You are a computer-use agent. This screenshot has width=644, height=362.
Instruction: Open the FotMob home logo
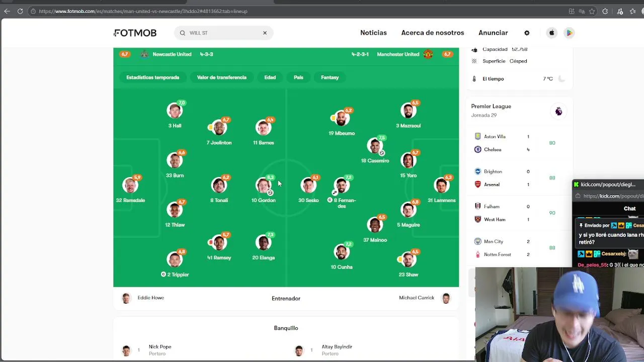[135, 33]
